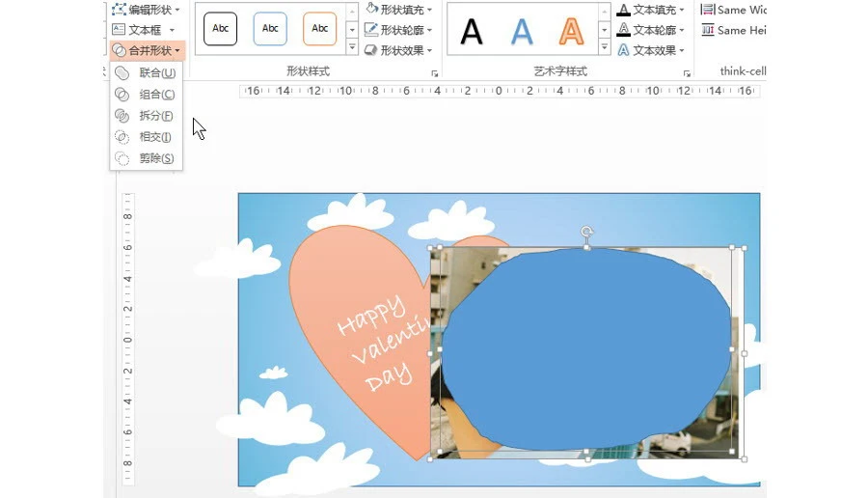Apply orange outlined A WordArt style
The width and height of the screenshot is (868, 498).
click(x=571, y=32)
